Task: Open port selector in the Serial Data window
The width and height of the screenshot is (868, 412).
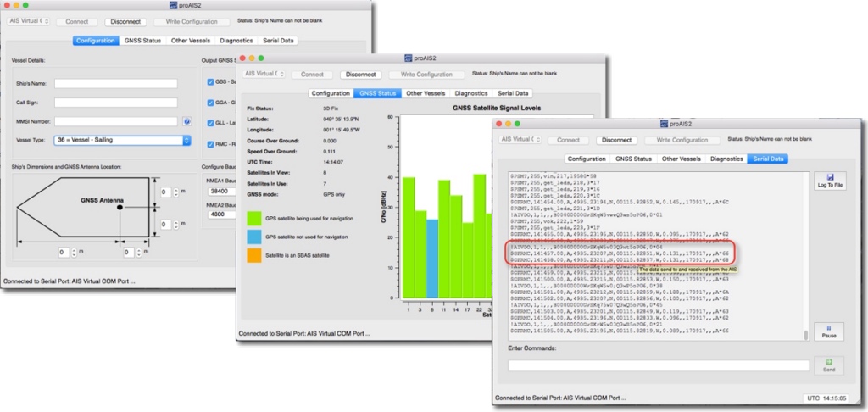Action: (520, 140)
